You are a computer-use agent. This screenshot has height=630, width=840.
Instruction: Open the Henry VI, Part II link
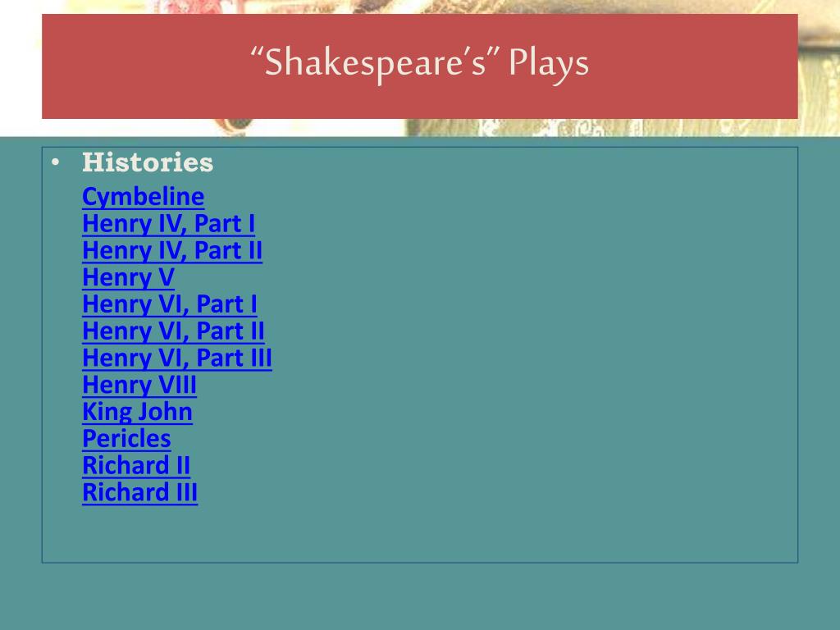(x=173, y=331)
